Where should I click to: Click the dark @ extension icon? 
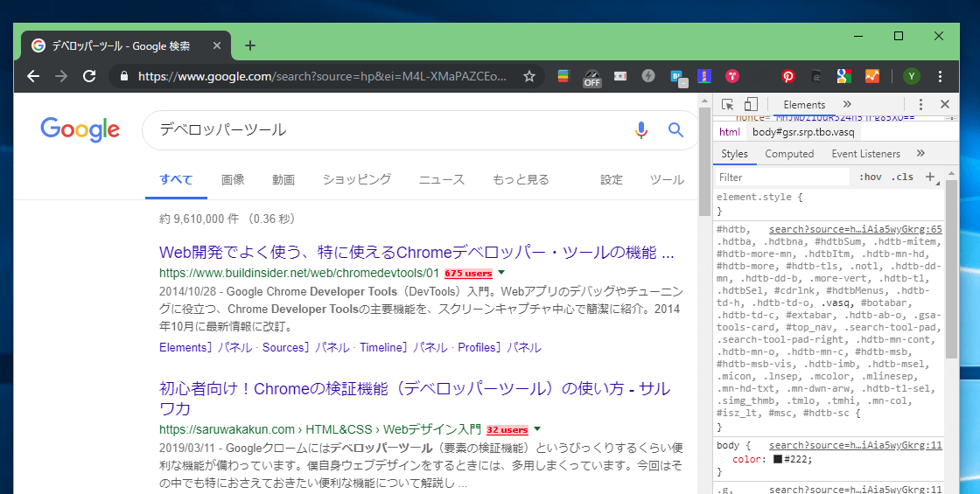coord(816,76)
